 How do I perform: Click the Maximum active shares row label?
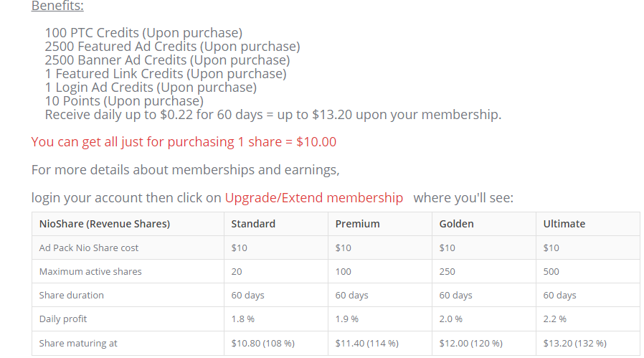[90, 272]
